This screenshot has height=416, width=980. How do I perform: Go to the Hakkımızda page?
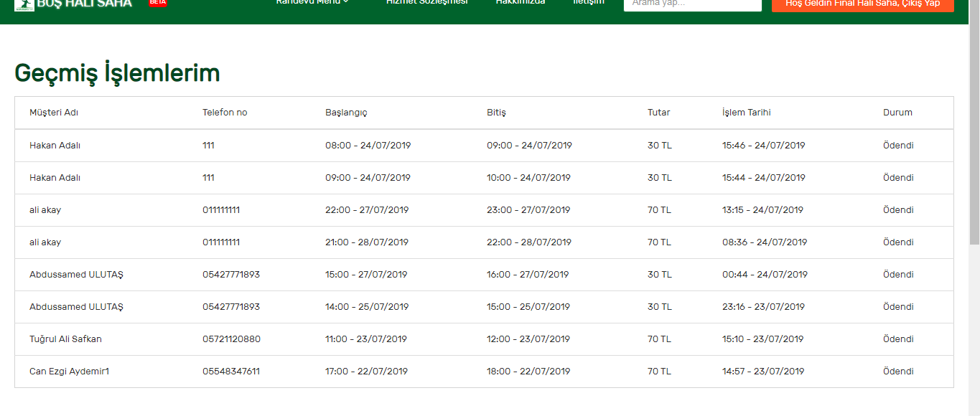click(x=521, y=3)
